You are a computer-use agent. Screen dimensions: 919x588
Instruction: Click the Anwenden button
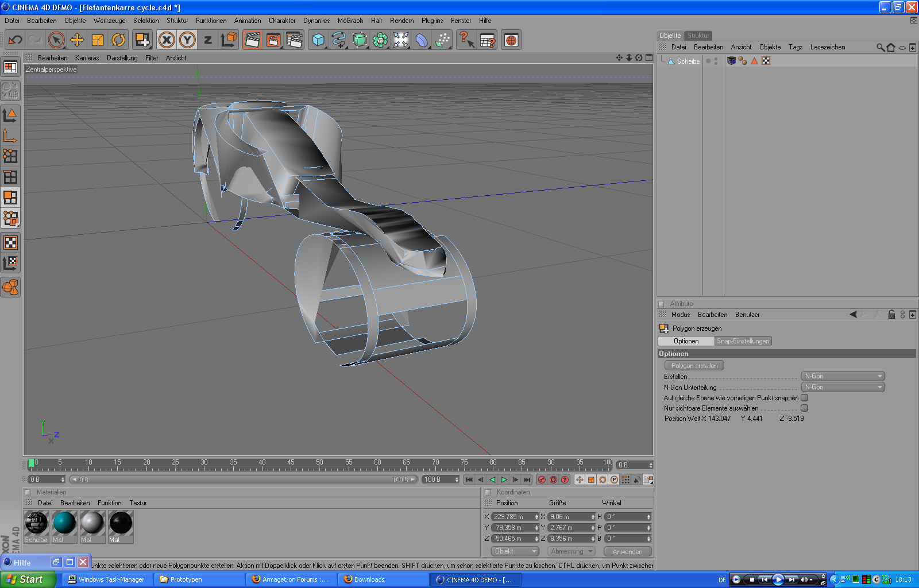(627, 551)
